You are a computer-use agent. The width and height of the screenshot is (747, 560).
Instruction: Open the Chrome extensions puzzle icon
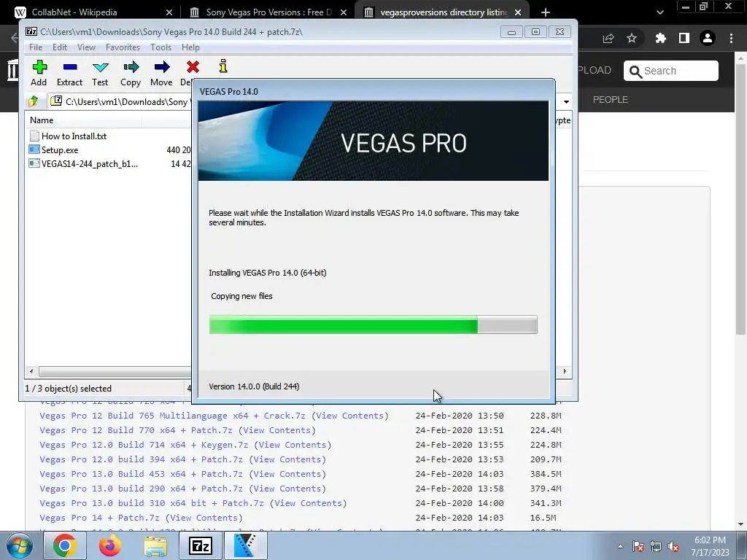click(x=660, y=38)
